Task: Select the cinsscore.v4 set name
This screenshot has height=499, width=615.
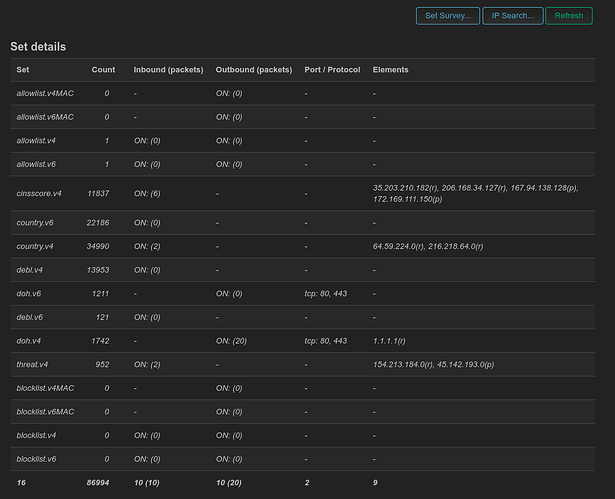Action: point(39,193)
